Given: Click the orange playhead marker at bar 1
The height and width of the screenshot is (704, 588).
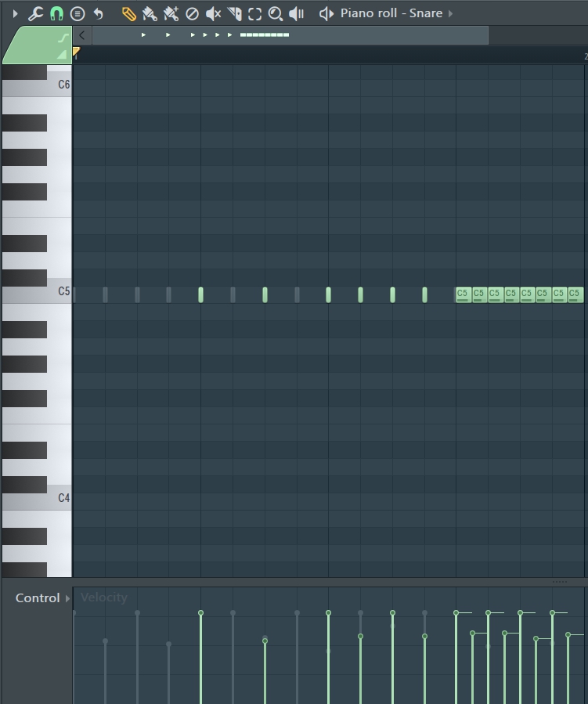Looking at the screenshot, I should [x=76, y=52].
